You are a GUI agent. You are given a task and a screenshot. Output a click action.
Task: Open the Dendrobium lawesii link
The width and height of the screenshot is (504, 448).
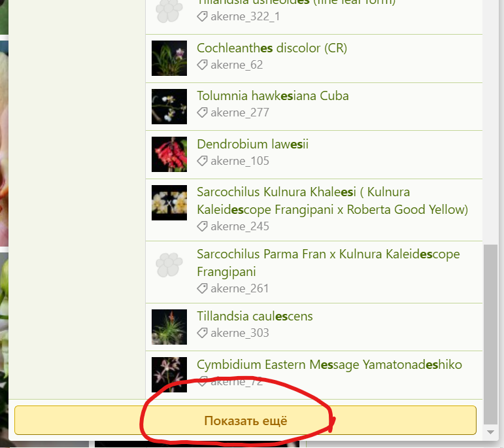pyautogui.click(x=252, y=144)
